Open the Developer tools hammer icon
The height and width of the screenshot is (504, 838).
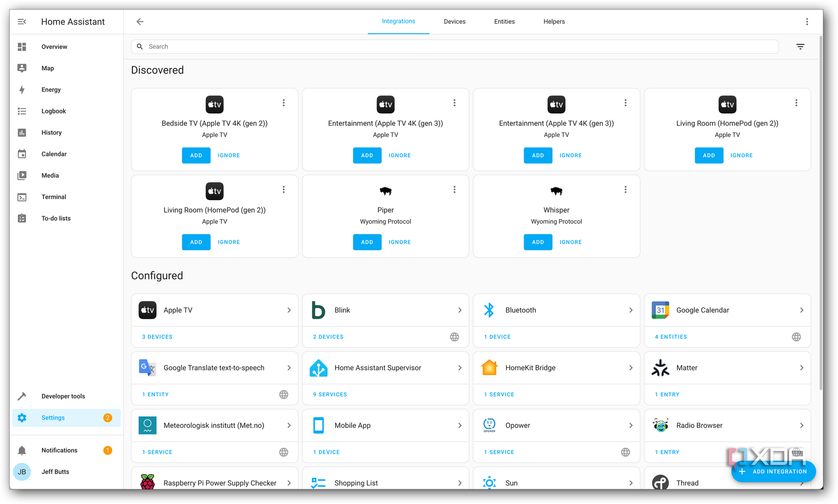tap(22, 396)
